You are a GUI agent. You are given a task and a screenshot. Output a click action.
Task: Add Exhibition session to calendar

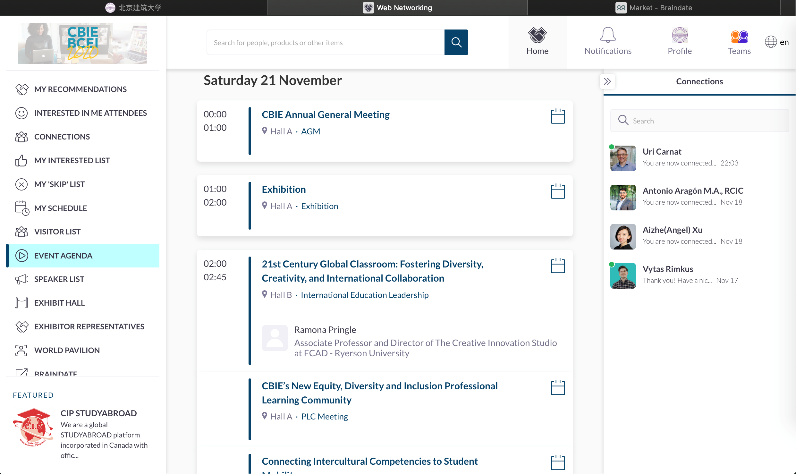[558, 191]
